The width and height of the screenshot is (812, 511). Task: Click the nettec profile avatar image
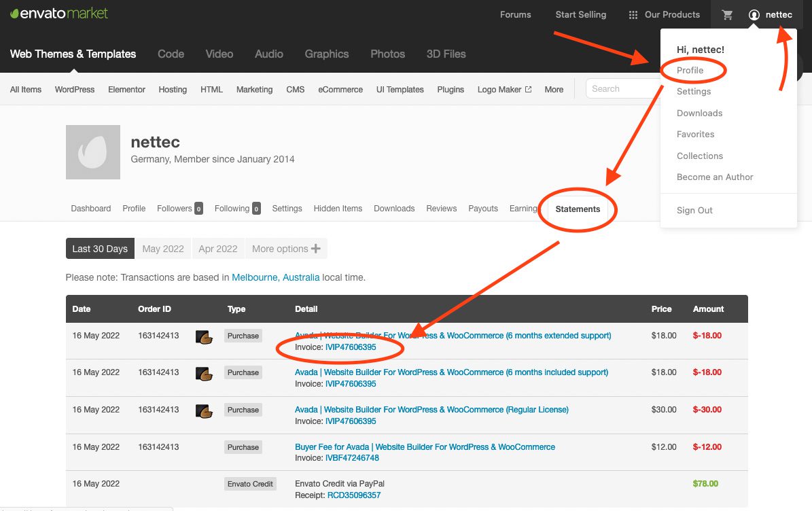(93, 152)
